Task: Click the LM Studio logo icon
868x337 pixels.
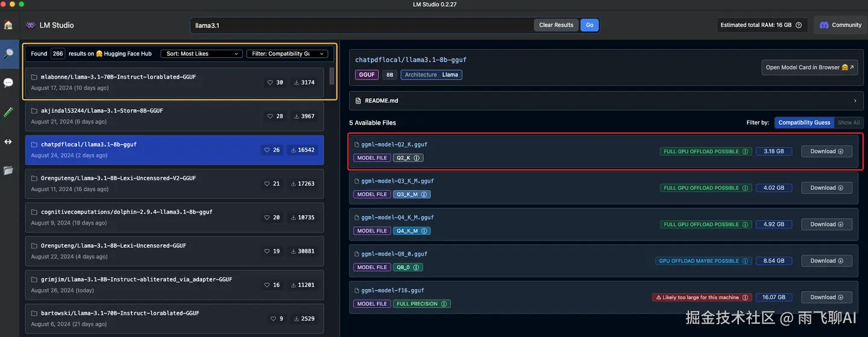Action: point(31,25)
